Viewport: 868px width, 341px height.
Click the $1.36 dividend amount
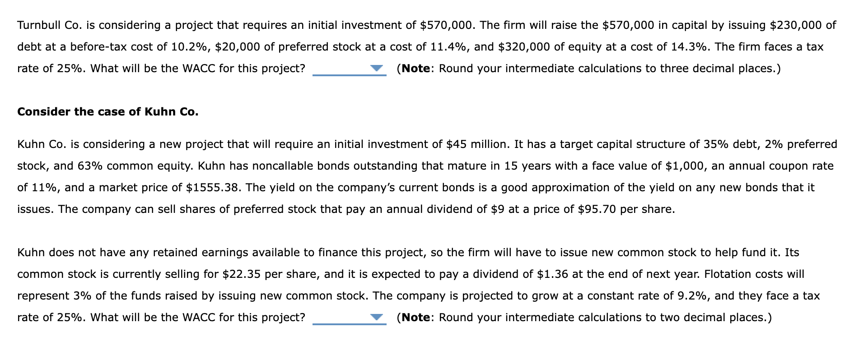(x=553, y=274)
